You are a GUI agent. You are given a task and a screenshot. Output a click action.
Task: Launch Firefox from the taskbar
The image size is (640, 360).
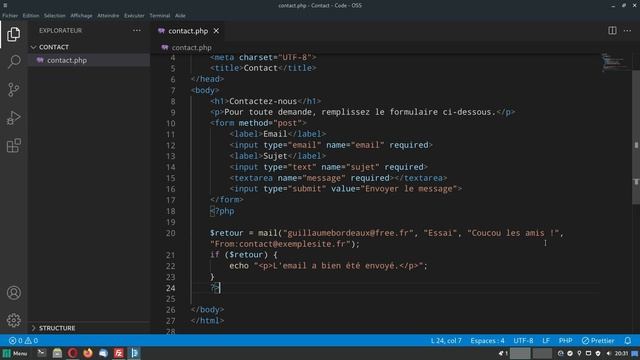click(x=88, y=353)
